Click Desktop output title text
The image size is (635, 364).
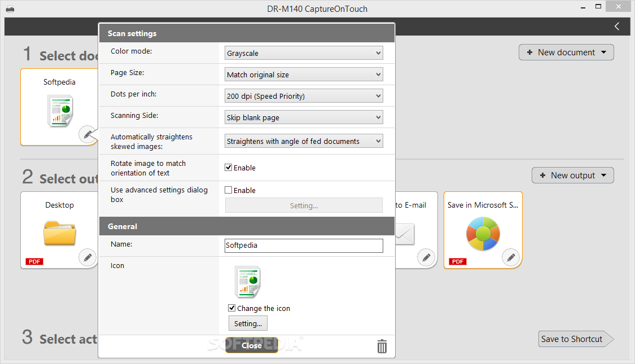point(59,205)
